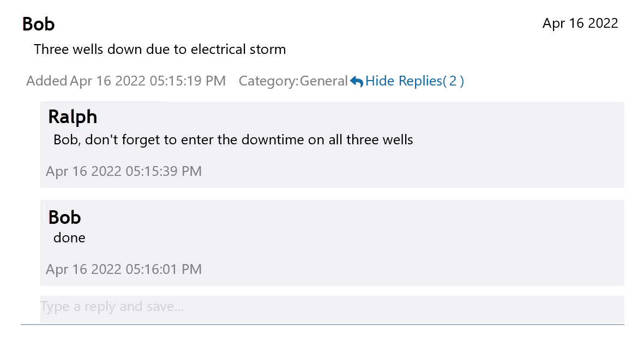Image resolution: width=644 pixels, height=342 pixels.
Task: Collapse replies via Hide Replies link
Action: tap(403, 81)
